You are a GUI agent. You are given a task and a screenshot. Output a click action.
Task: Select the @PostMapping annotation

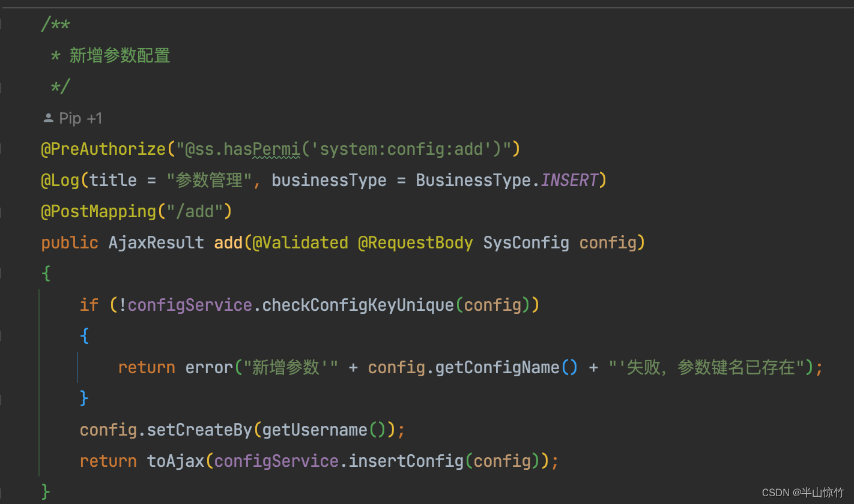click(x=98, y=211)
